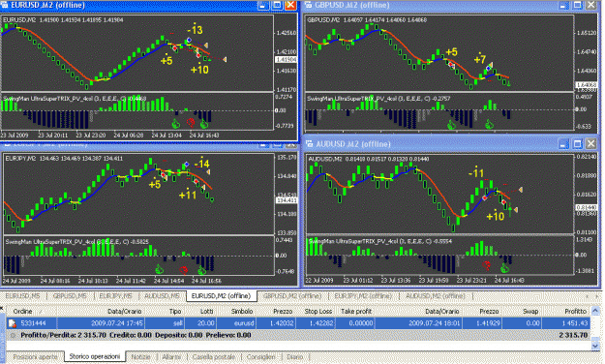Click the stop loss value 1.42282
Image resolution: width=605 pixels, height=364 pixels.
click(x=321, y=323)
